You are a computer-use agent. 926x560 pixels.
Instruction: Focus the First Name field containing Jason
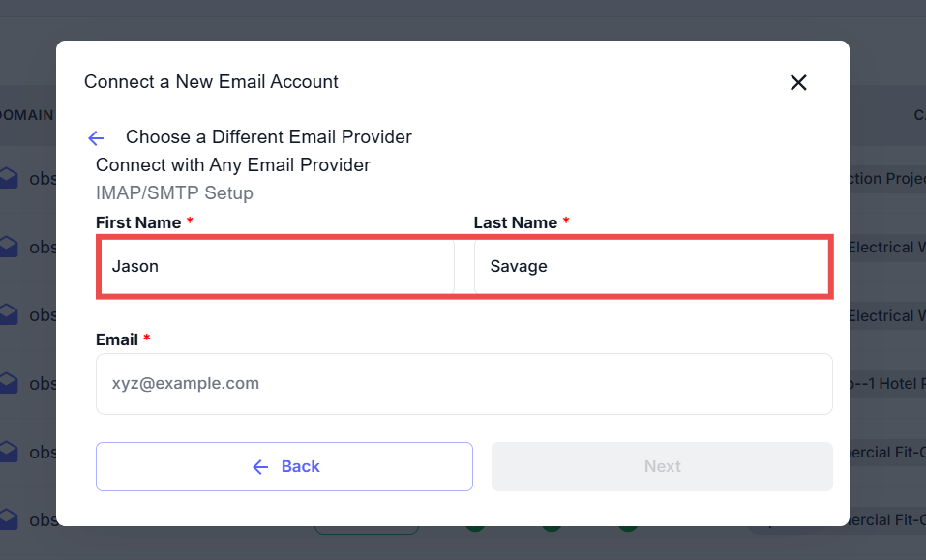[276, 266]
